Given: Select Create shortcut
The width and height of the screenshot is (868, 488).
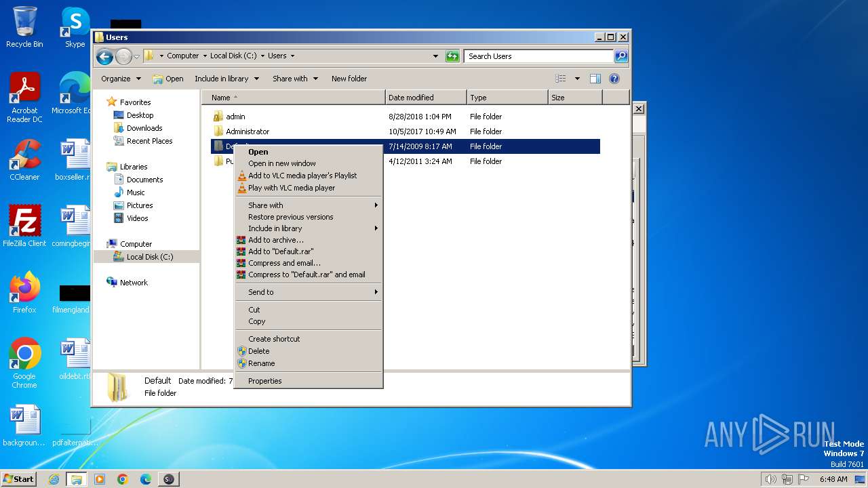Looking at the screenshot, I should [x=309, y=339].
